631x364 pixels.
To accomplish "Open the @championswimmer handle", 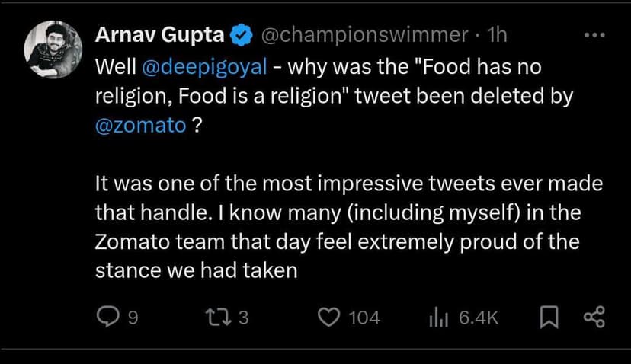I will 364,34.
